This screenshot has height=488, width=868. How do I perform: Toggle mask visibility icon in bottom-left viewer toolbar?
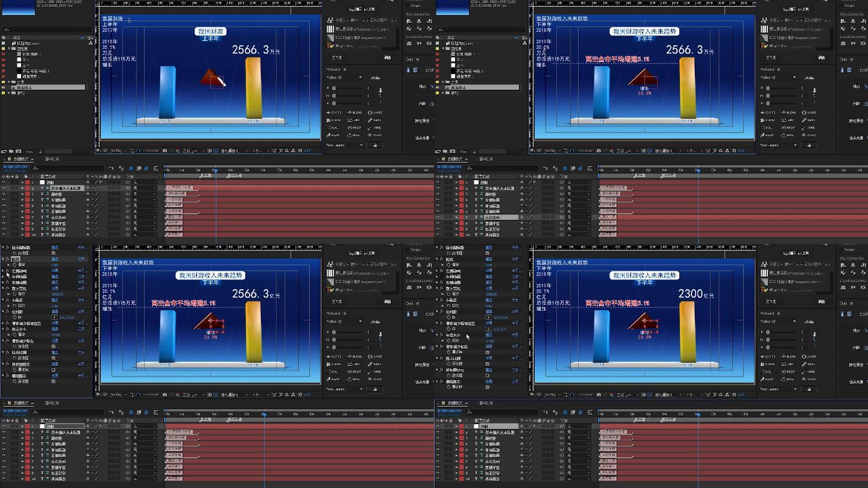(x=138, y=395)
